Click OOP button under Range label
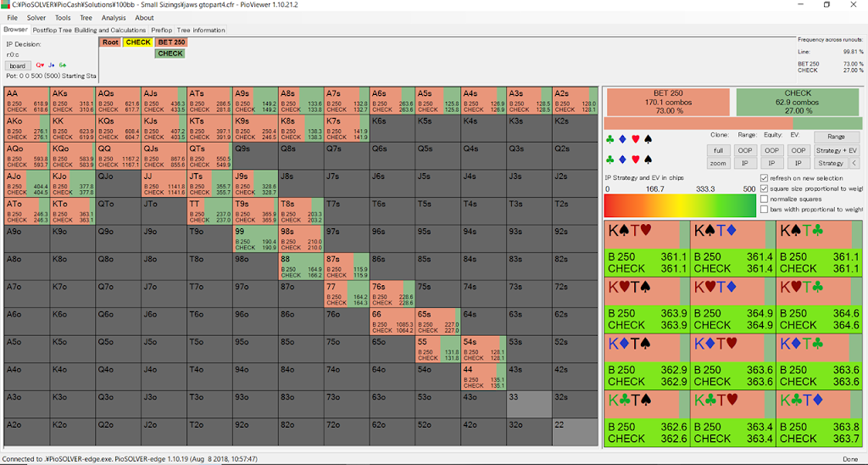This screenshot has width=868, height=465. [745, 150]
